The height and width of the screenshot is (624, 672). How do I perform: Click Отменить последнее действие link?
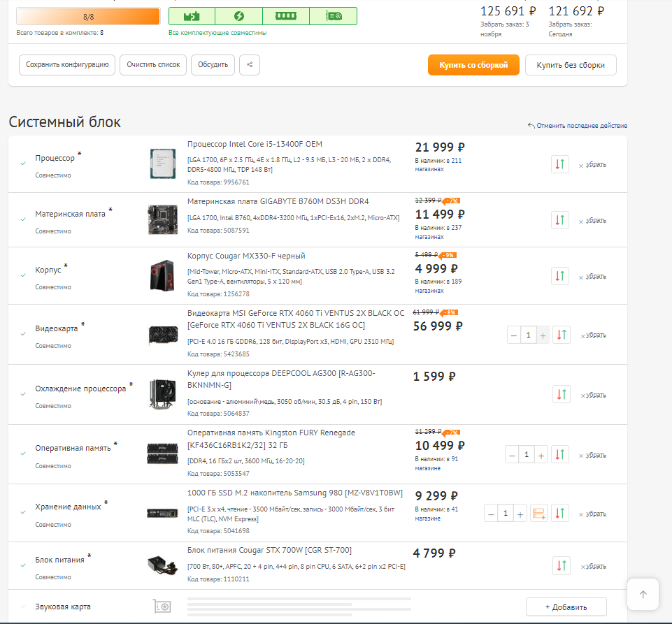pyautogui.click(x=578, y=126)
